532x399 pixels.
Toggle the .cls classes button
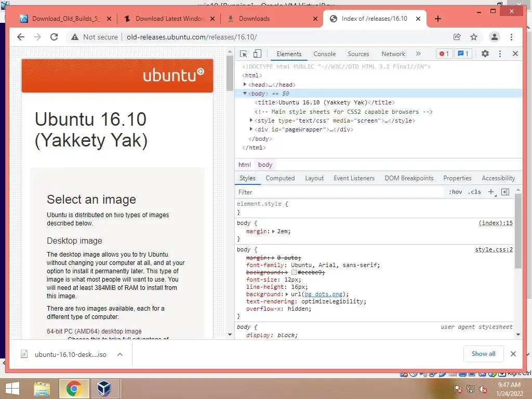474,192
